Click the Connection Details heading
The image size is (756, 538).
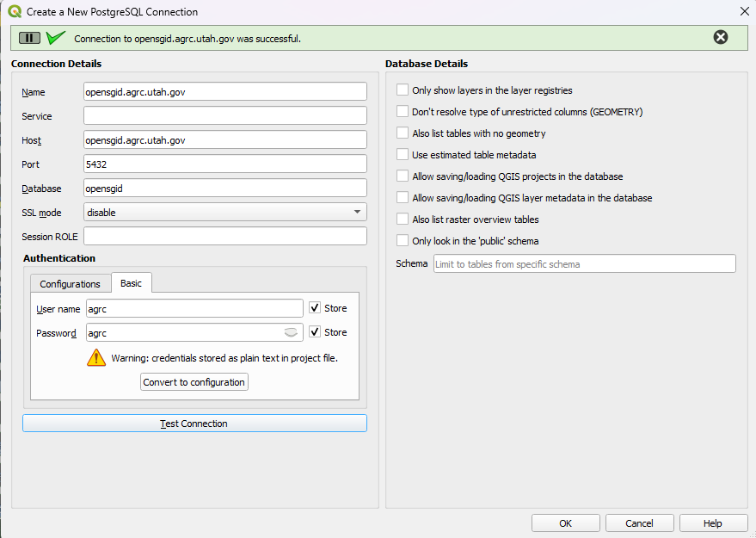(57, 64)
